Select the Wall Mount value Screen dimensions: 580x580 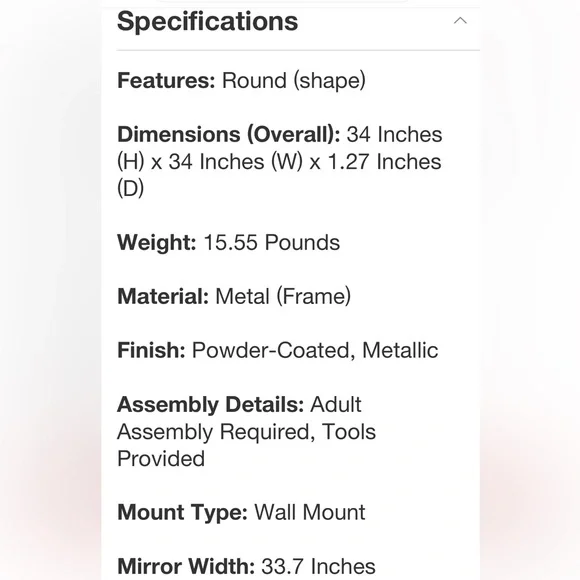pyautogui.click(x=310, y=512)
